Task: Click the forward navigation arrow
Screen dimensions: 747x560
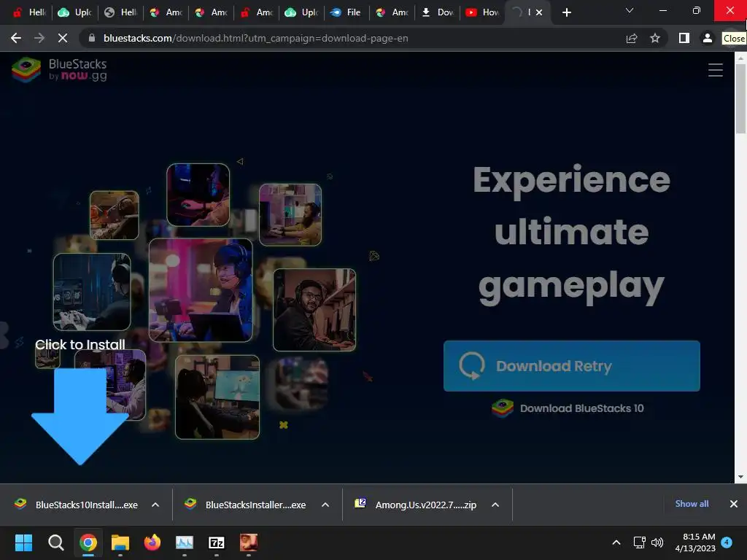Action: (x=39, y=38)
